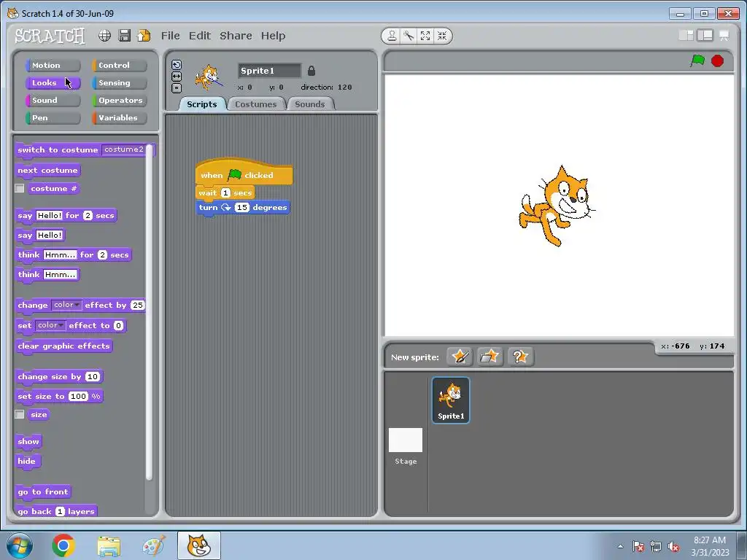This screenshot has width=747, height=560.
Task: Open the Share menu
Action: [236, 36]
